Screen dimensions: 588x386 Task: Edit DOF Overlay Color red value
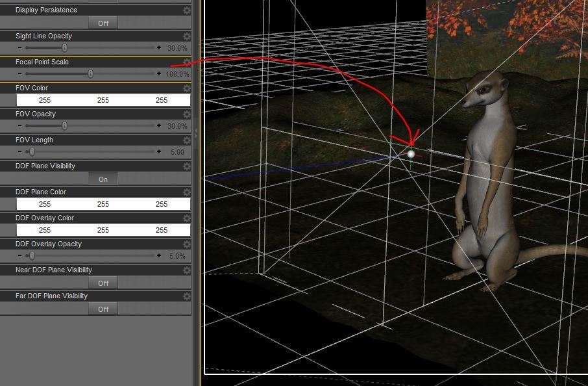(45, 230)
